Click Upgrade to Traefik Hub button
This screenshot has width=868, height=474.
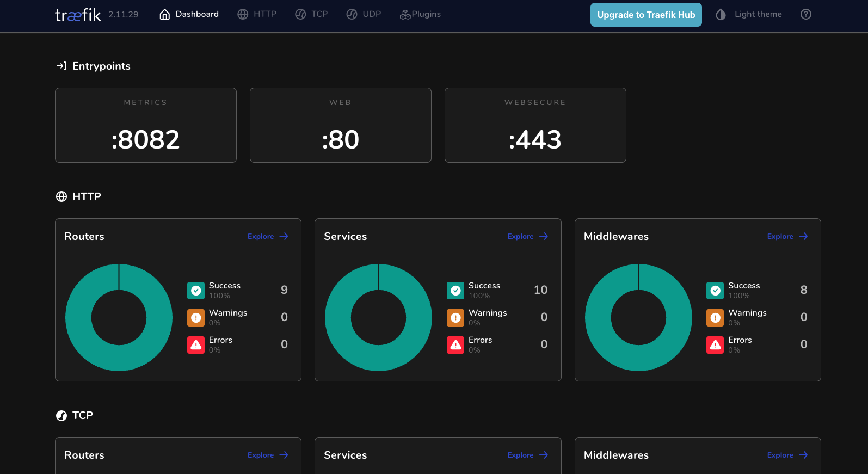(x=646, y=15)
